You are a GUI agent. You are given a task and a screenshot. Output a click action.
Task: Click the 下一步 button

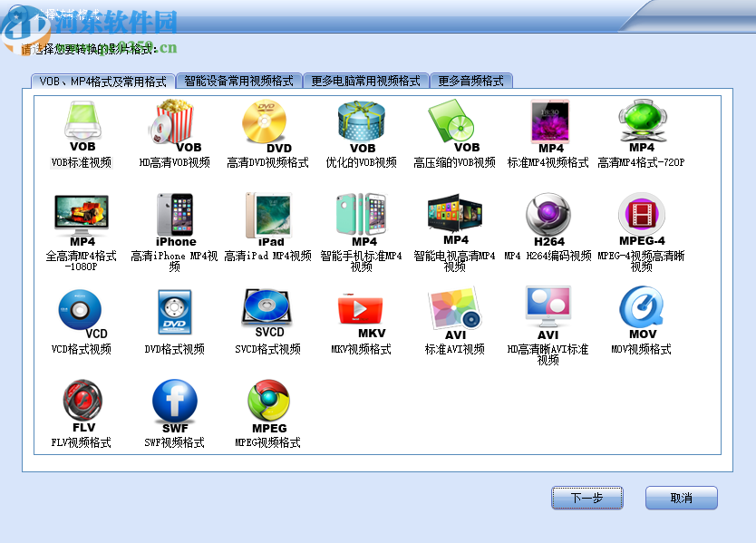(586, 498)
